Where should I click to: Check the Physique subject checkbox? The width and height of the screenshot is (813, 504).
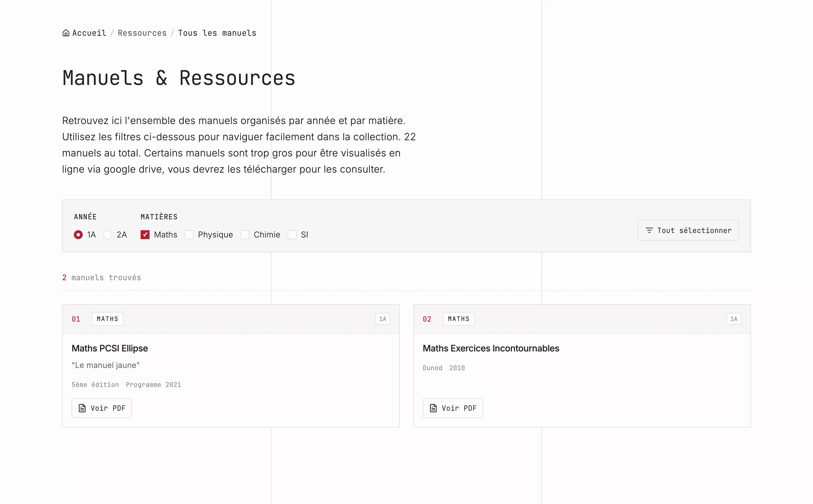tap(189, 235)
